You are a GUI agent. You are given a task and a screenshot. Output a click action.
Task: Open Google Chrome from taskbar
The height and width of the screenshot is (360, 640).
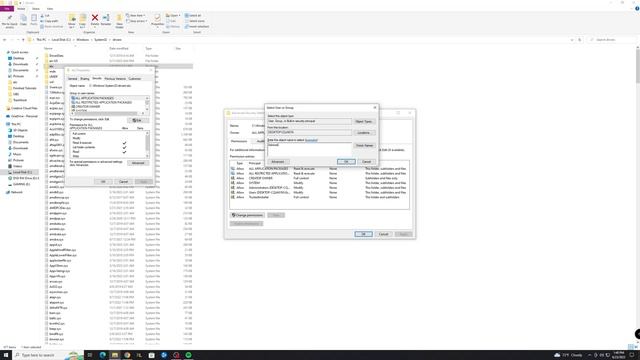[x=127, y=355]
